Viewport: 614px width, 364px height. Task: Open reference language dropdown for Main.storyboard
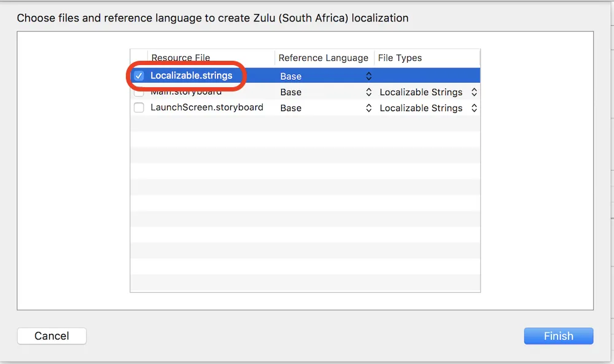coord(368,92)
